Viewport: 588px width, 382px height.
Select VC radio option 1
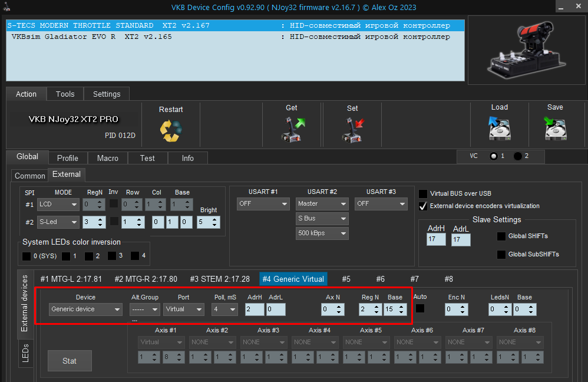[x=494, y=156]
